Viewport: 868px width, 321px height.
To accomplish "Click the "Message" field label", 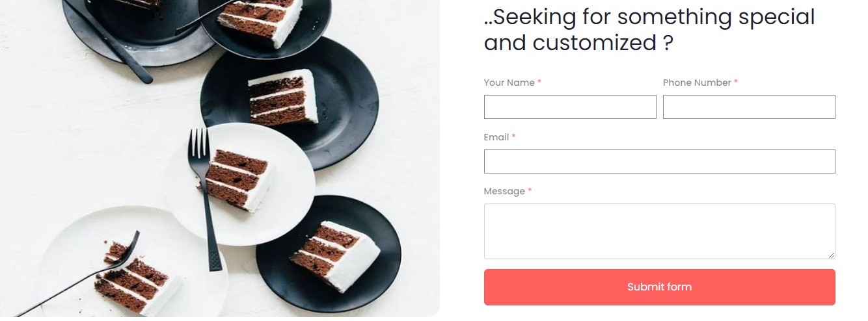I will (x=504, y=191).
